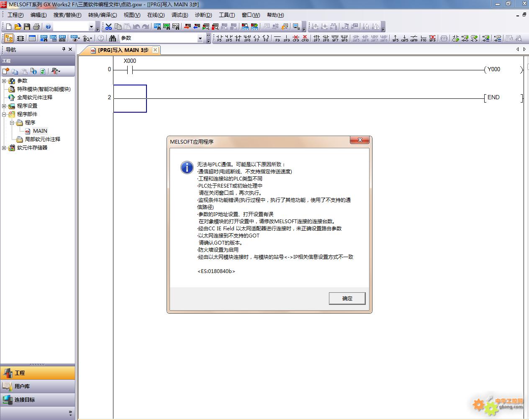Open the empty combo box dropdown near Help icon

91,27
